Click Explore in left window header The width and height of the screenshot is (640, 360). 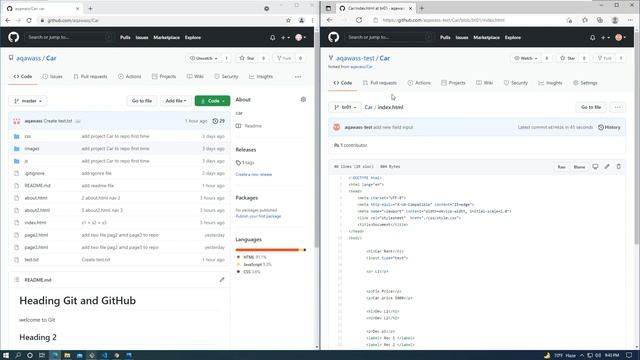pos(193,38)
